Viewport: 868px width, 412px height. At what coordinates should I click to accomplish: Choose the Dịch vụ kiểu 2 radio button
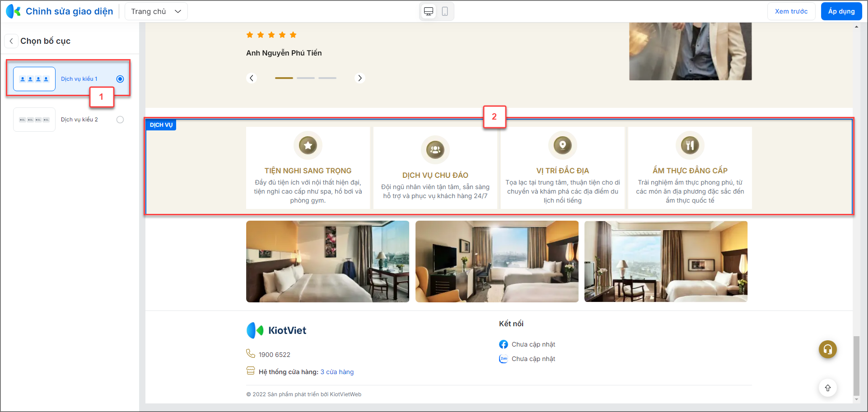120,120
